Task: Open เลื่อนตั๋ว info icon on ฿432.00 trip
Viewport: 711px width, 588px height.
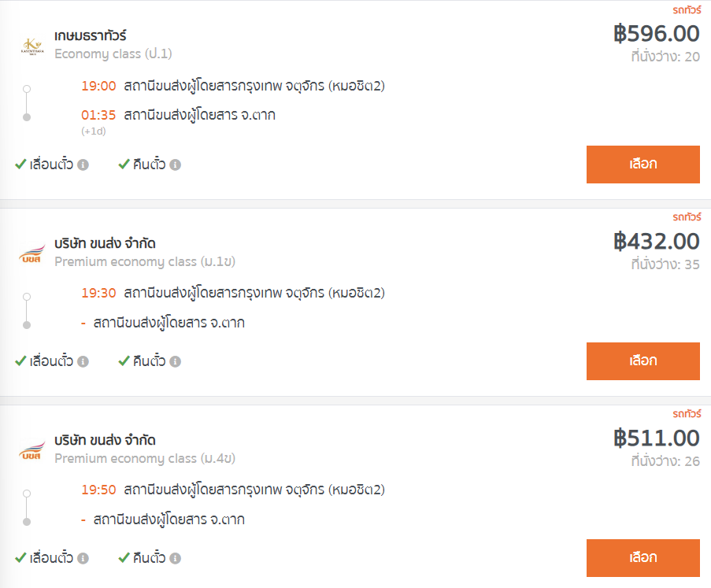Action: point(83,362)
